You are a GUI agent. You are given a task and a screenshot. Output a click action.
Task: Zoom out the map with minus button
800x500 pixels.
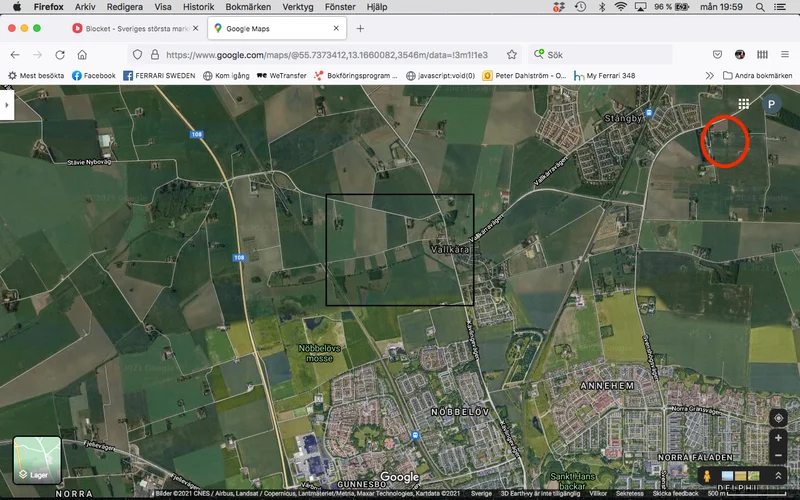point(778,456)
